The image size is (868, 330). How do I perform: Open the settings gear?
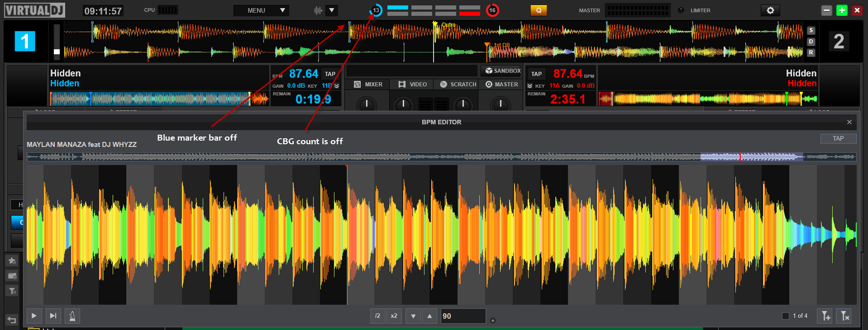coord(770,10)
